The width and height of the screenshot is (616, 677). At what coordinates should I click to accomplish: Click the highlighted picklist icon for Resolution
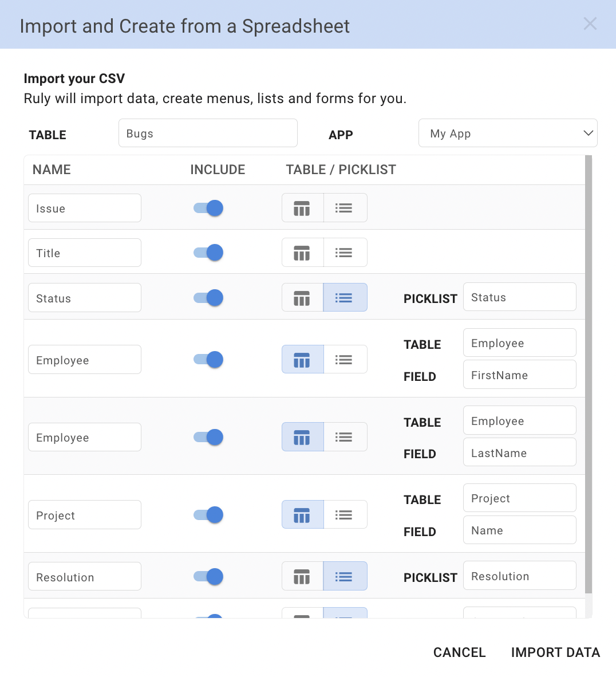[x=344, y=576]
